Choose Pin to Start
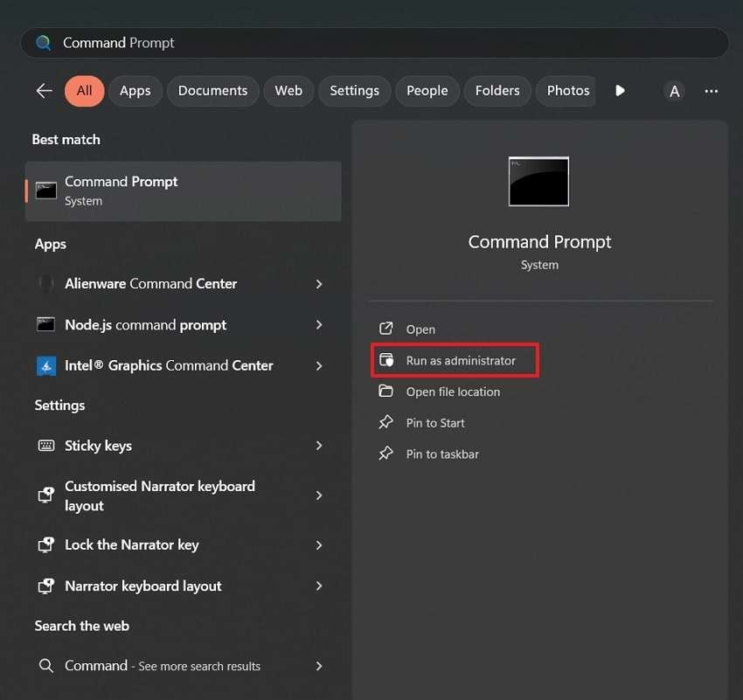 click(435, 423)
